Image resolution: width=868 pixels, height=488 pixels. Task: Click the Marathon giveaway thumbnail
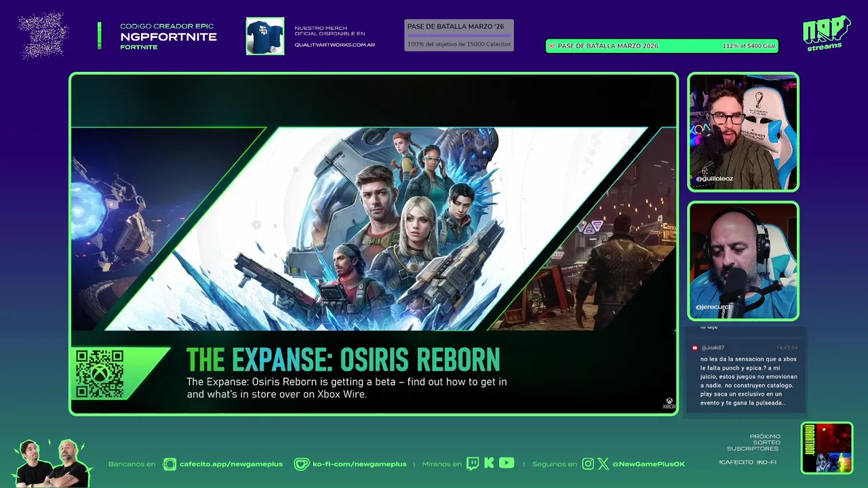[x=827, y=447]
